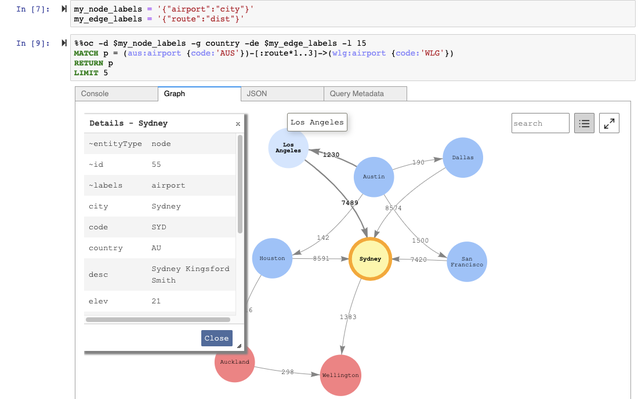Click the 142 edge label
638x399 pixels.
(323, 238)
